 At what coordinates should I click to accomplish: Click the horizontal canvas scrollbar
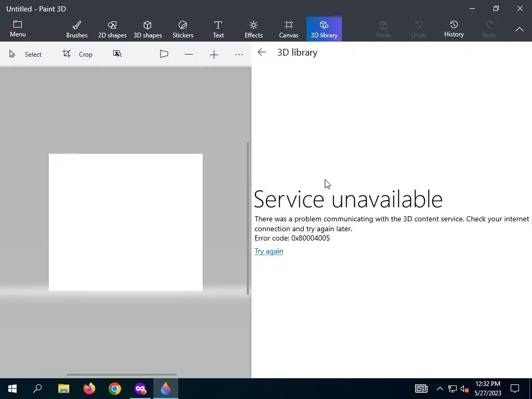click(x=122, y=375)
